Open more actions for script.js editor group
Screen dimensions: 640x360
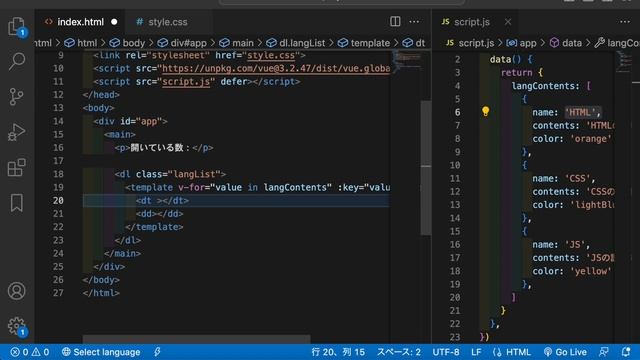624,22
